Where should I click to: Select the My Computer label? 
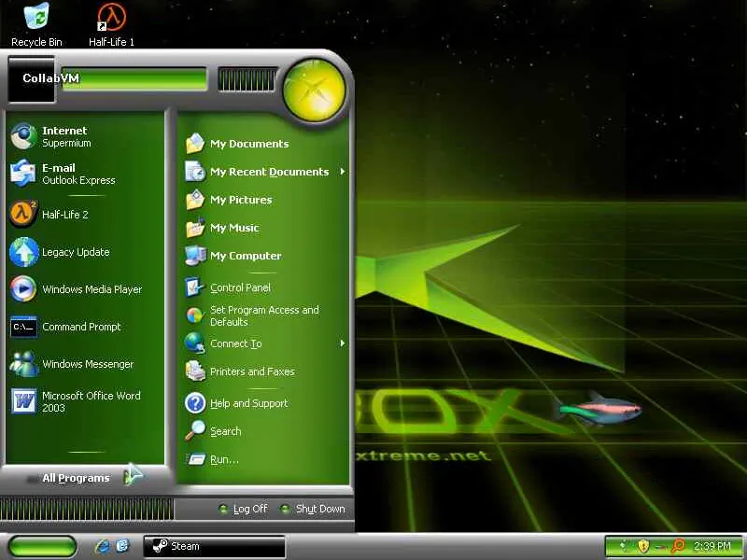click(246, 256)
